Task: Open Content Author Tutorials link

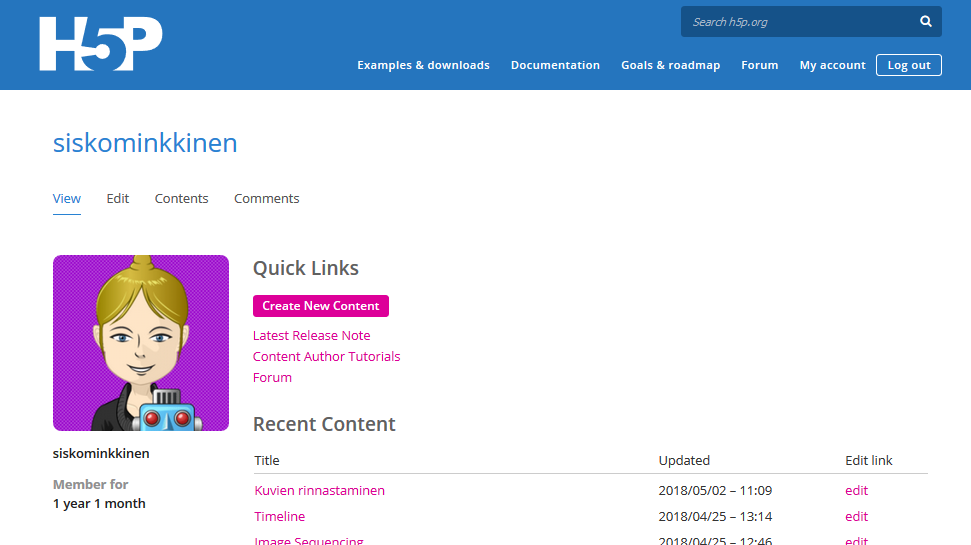Action: point(326,356)
